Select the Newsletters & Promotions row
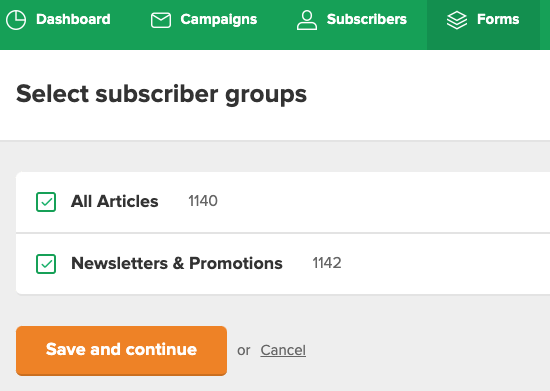Screen dimensions: 550x391 (283, 264)
